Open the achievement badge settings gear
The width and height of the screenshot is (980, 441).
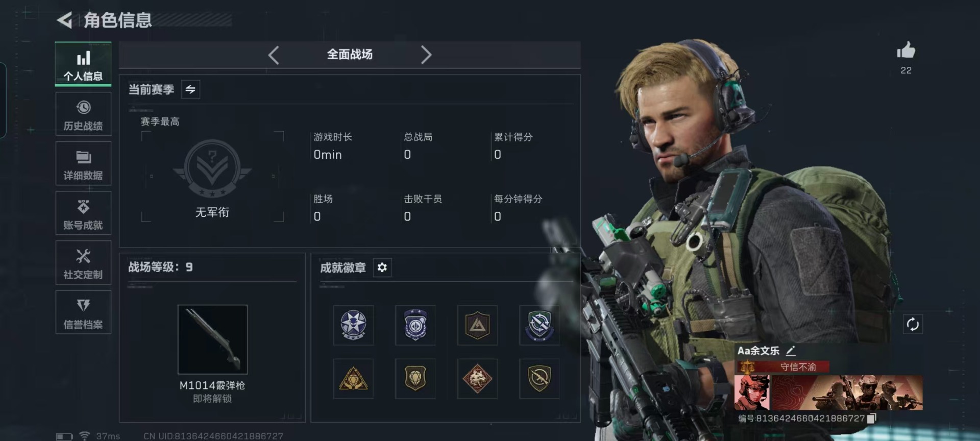point(382,267)
